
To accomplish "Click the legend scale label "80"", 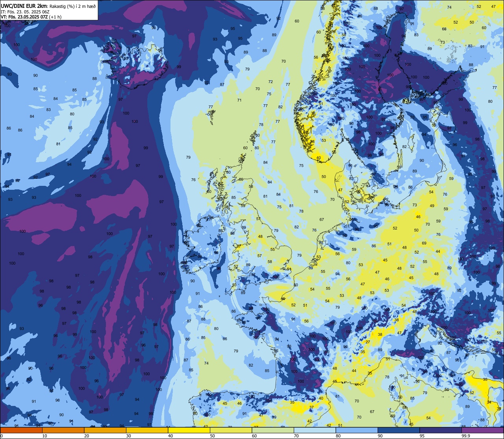I will coord(338,436).
